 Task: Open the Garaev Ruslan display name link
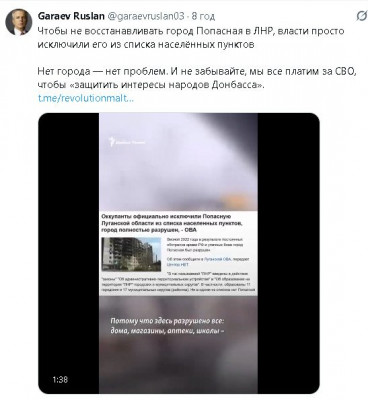point(71,16)
